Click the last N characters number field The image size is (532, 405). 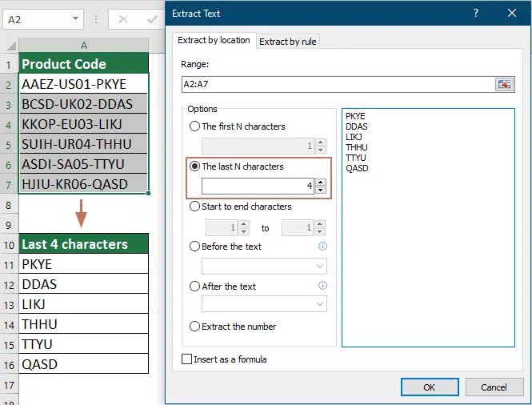pyautogui.click(x=258, y=186)
